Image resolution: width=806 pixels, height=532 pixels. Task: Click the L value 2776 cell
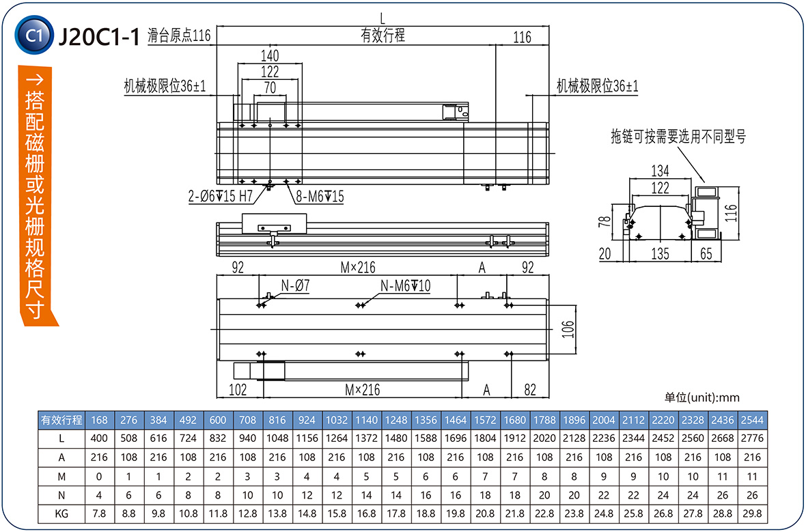click(751, 438)
